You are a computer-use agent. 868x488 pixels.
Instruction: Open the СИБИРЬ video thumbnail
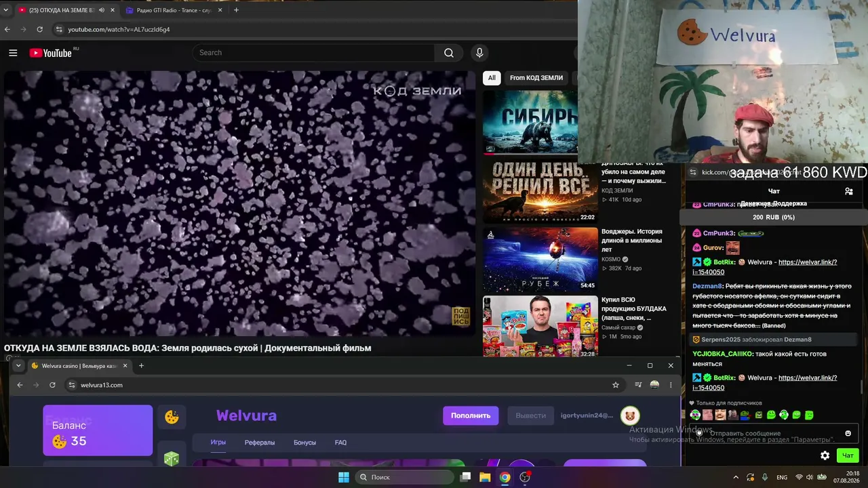point(530,122)
